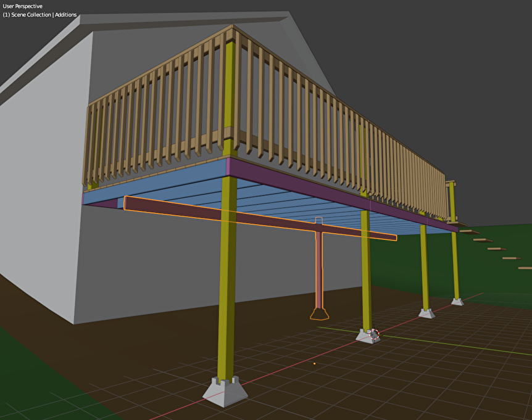Select the concrete footing of the nearest yellow post
Screen dimensions: 532x420
click(225, 392)
